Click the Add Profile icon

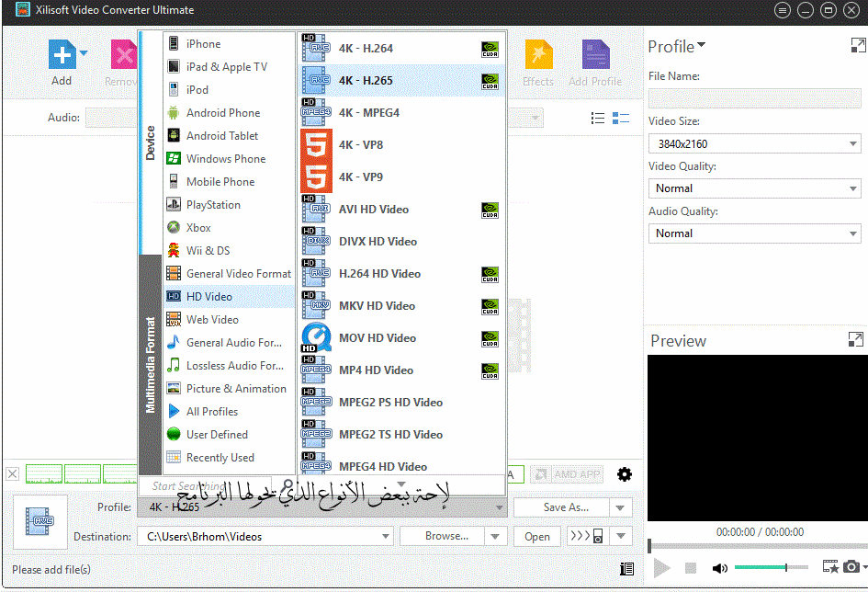595,57
